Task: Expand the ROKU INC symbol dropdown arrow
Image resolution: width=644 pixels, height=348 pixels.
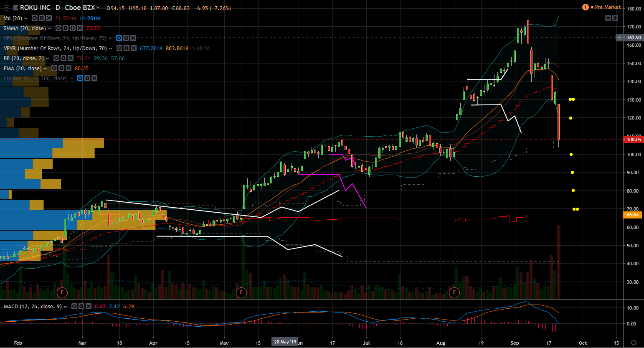Action: tap(98, 8)
